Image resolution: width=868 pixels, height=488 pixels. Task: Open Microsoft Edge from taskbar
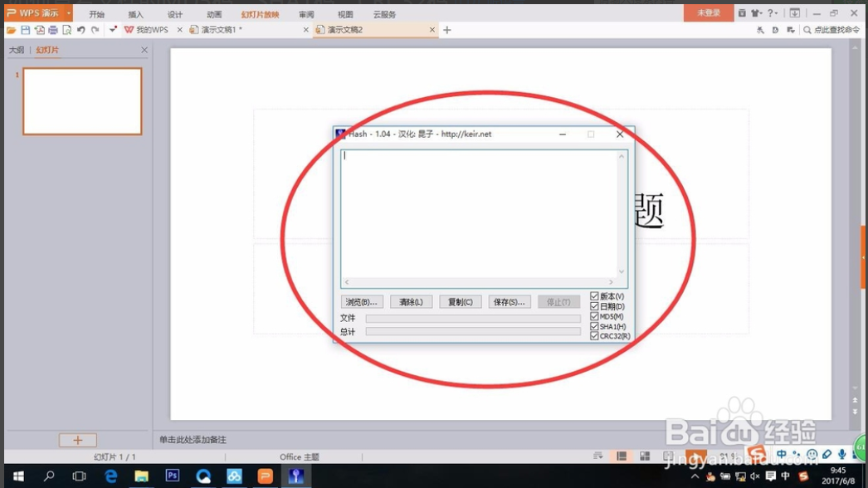point(110,476)
